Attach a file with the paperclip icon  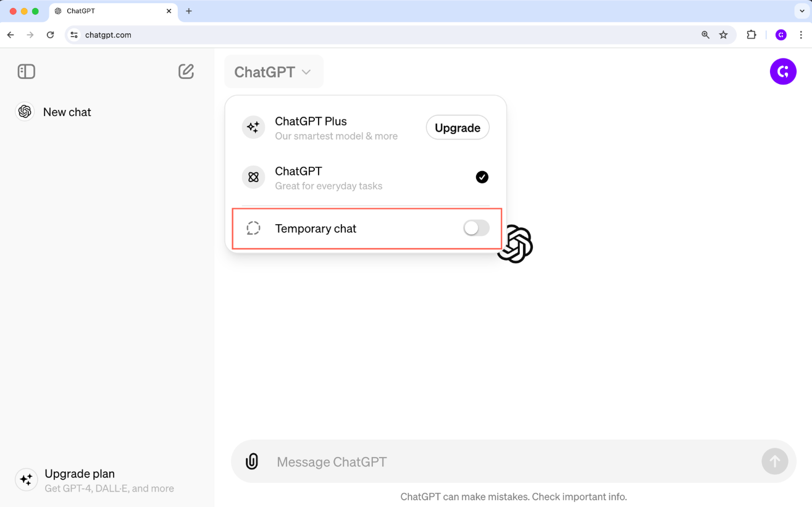pos(252,461)
